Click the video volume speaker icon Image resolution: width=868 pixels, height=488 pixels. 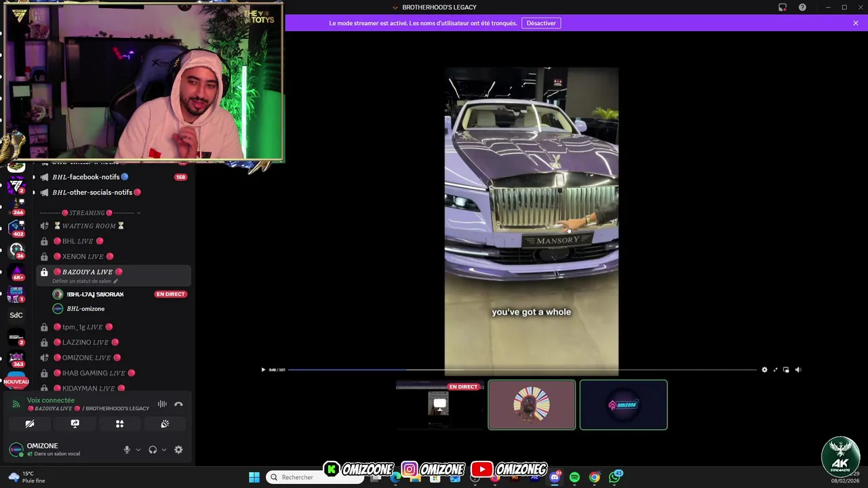coord(797,369)
